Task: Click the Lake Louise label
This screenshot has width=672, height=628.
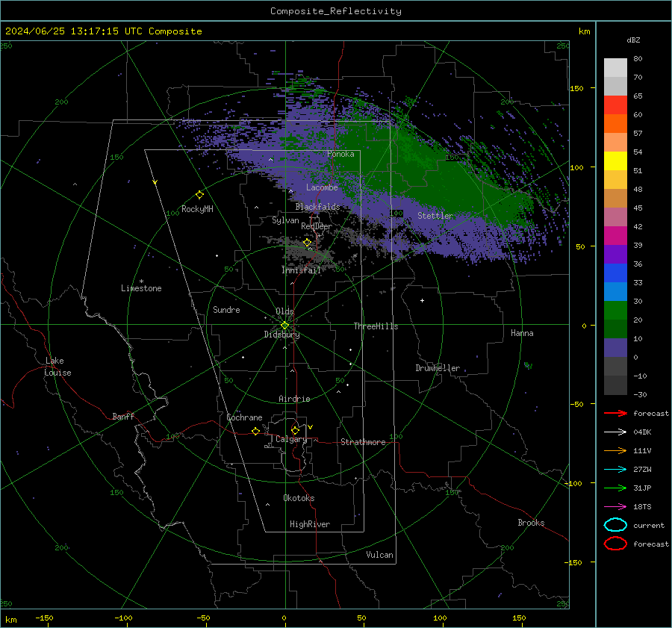Action: click(58, 367)
